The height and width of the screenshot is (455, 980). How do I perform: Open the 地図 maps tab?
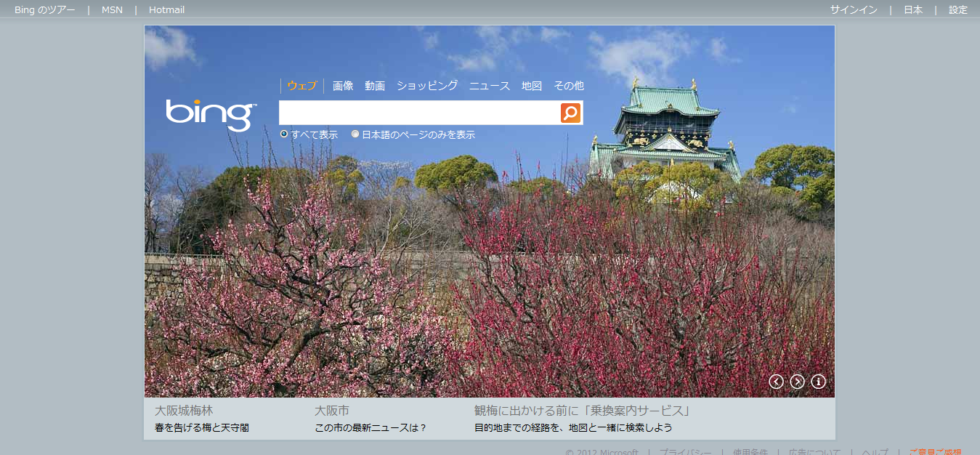(x=532, y=86)
